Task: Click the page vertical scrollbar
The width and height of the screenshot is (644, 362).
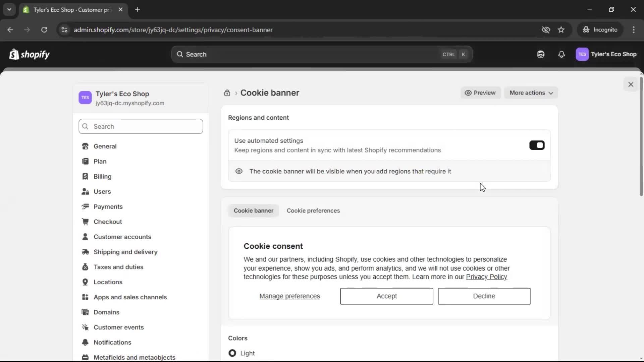Action: pos(641,136)
